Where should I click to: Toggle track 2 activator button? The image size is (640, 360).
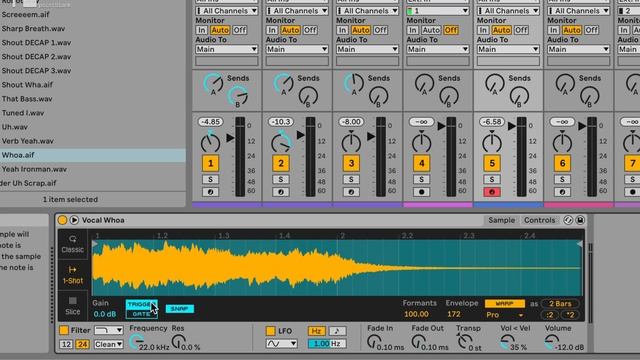281,163
